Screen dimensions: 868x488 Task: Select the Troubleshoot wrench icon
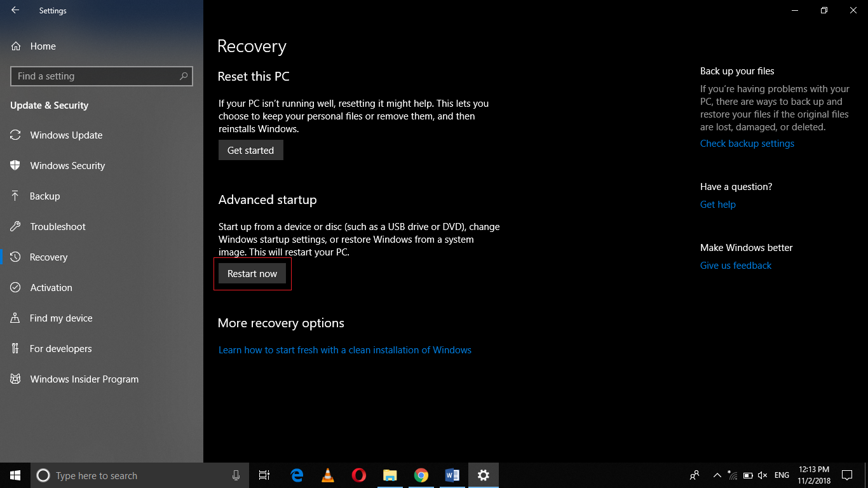click(15, 226)
